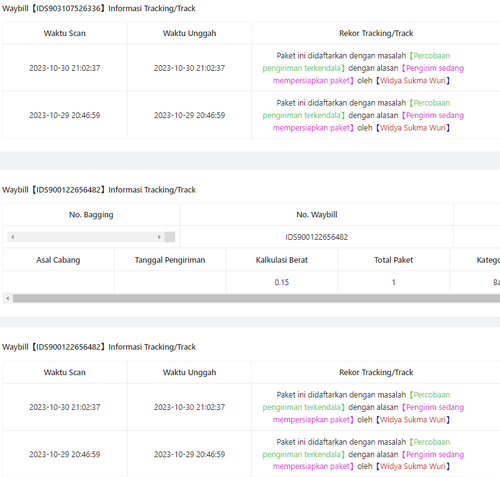Click the No. Waybill column header
Viewport: 500px width, 477px height.
[316, 215]
